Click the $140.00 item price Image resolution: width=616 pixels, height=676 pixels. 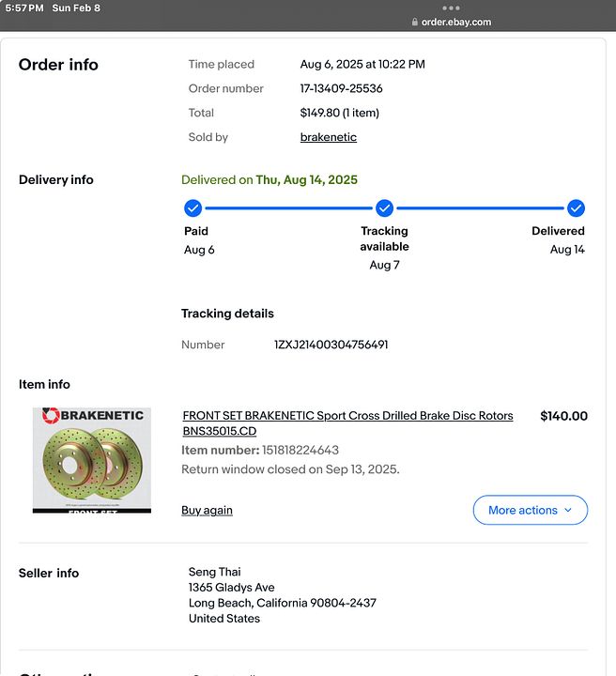(x=563, y=416)
